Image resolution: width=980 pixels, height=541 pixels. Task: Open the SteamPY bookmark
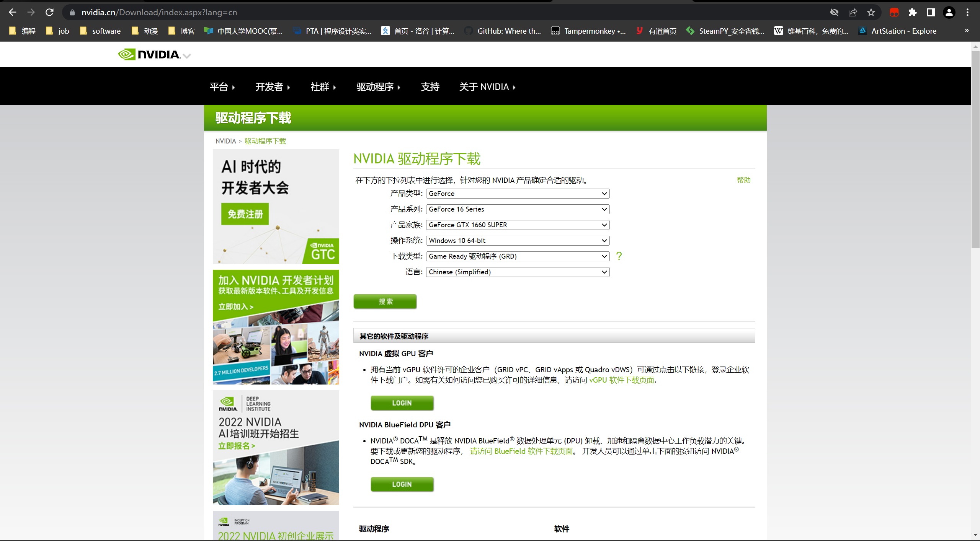(725, 31)
